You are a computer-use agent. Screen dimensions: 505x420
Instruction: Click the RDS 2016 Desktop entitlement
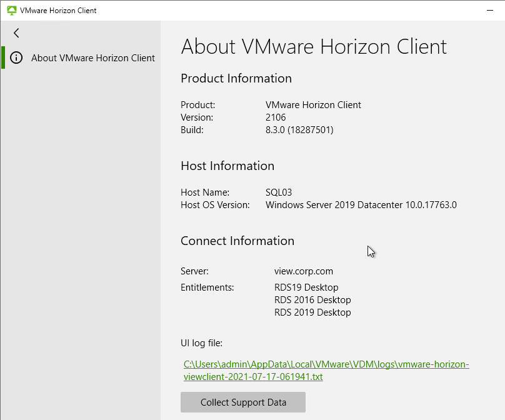tap(312, 300)
